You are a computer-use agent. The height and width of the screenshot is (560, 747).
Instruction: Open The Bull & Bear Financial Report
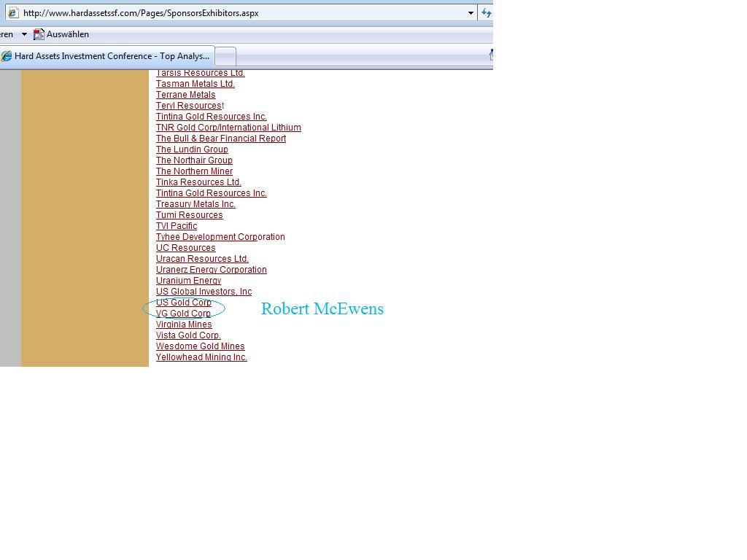(x=221, y=139)
